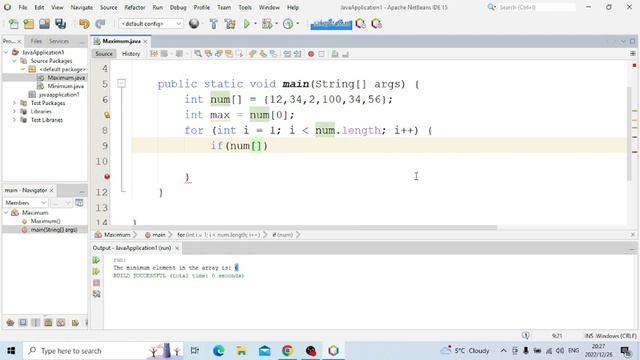The image size is (640, 360).
Task: Toggle the show static members filter in Navigator
Action: click(36, 323)
